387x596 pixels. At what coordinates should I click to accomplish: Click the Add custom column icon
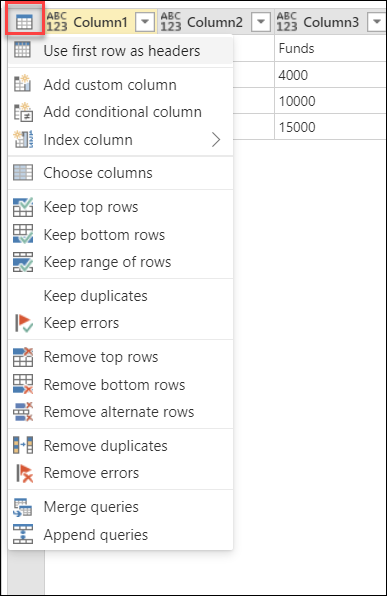(23, 84)
